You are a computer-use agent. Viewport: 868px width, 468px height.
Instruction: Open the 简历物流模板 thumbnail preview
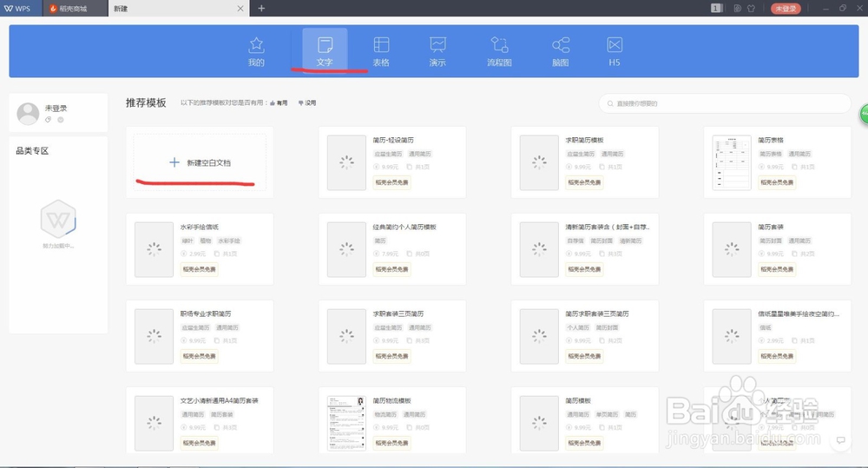pos(346,423)
